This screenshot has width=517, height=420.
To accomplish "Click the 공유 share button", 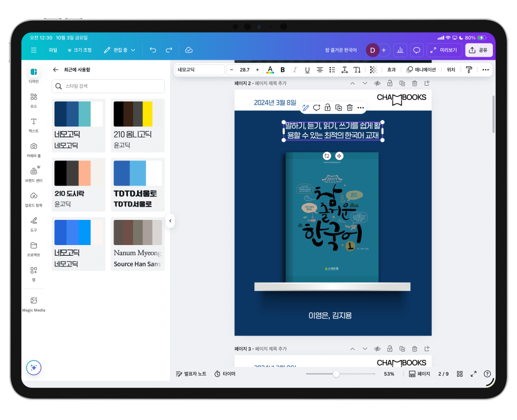I will click(x=479, y=50).
